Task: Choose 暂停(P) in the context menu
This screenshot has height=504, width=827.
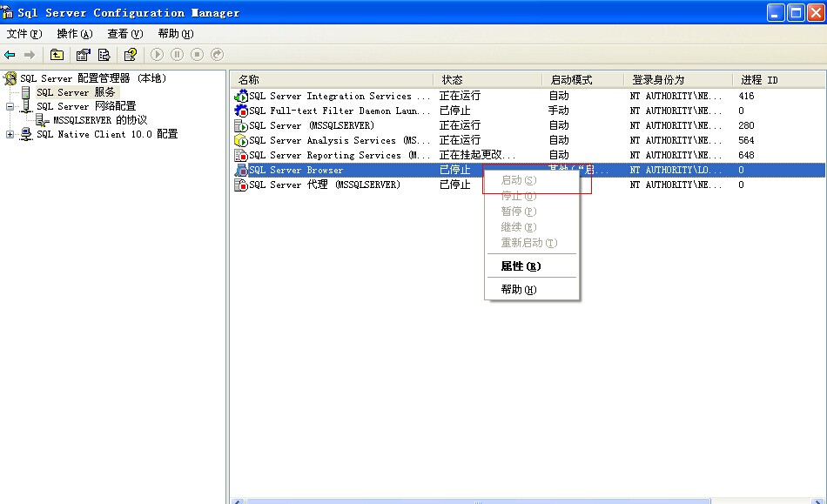Action: (x=532, y=212)
